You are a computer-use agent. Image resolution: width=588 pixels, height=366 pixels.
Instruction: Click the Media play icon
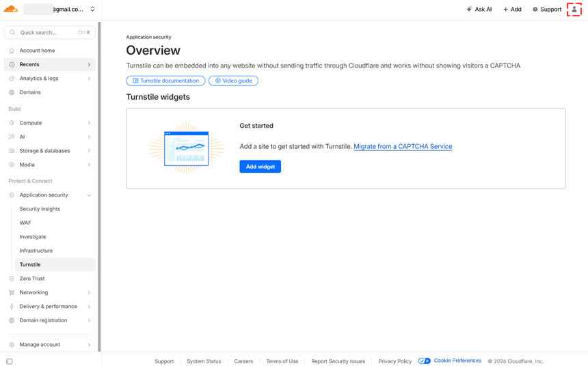pos(12,165)
